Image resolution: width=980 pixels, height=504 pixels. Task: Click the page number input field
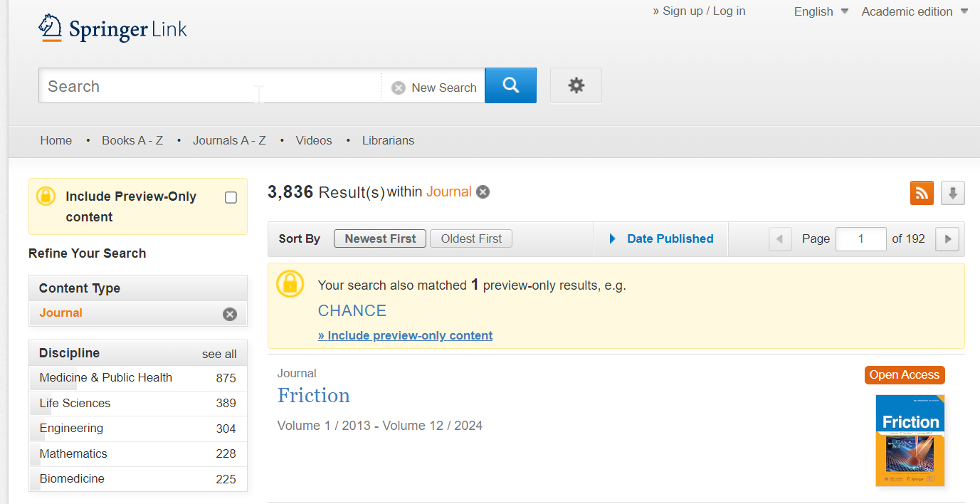(x=860, y=239)
